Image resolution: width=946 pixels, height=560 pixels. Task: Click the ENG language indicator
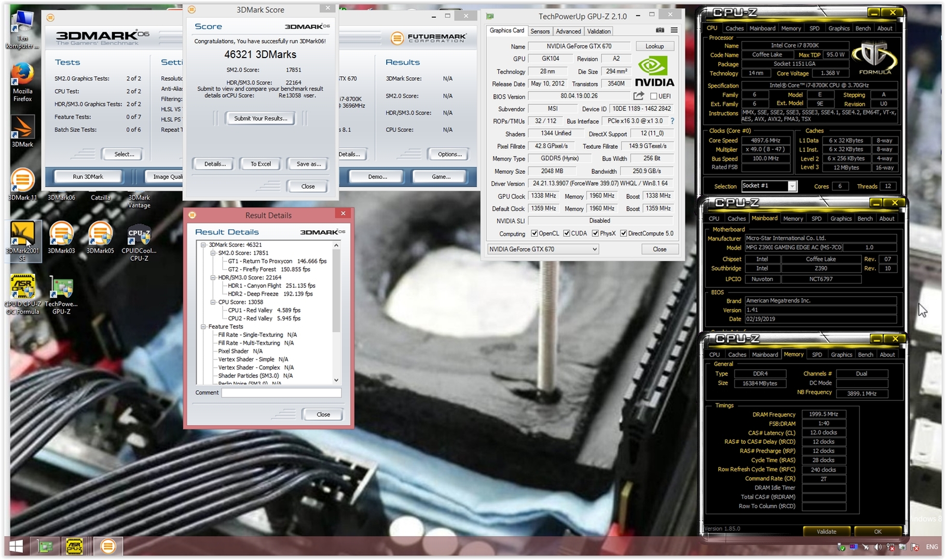pyautogui.click(x=932, y=547)
